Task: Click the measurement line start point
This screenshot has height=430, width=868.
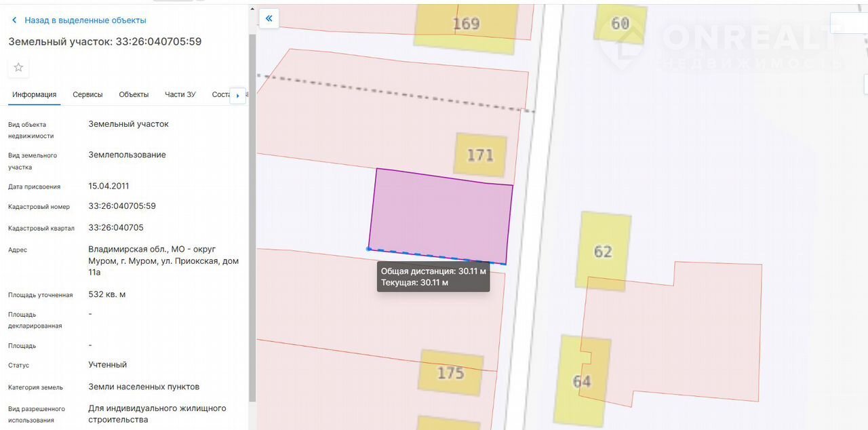Action: tap(369, 249)
